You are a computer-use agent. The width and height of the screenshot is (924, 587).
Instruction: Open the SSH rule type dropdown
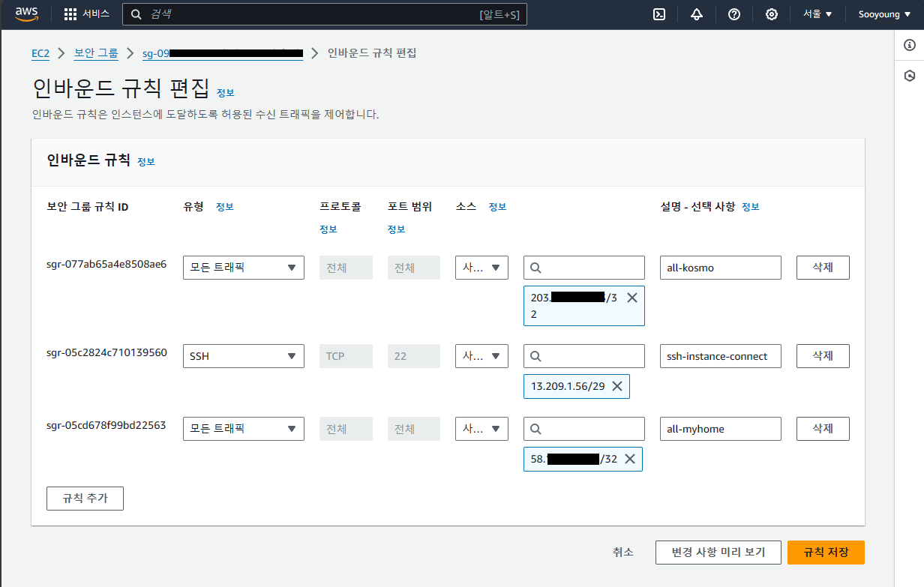[x=243, y=355]
